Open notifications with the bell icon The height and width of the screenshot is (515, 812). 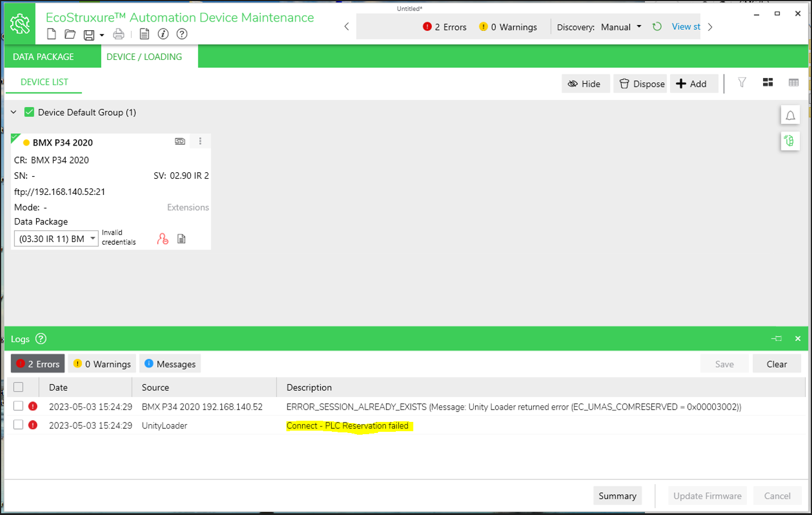(x=790, y=115)
